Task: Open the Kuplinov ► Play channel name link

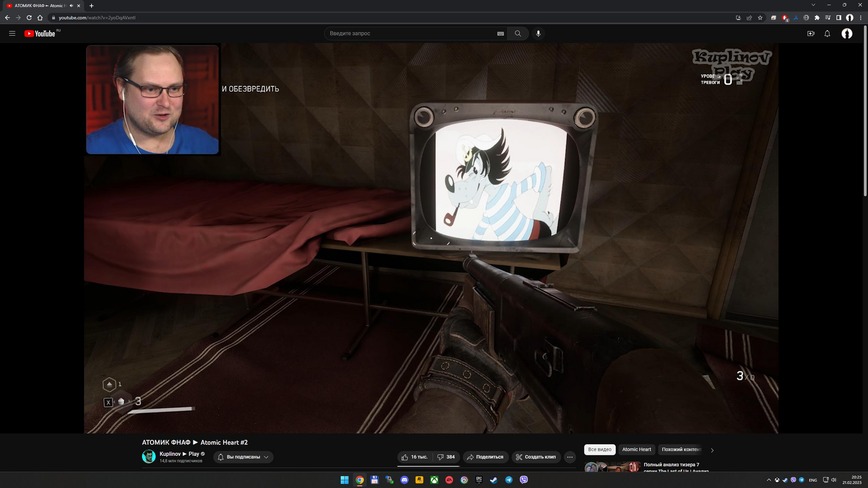Action: (179, 454)
